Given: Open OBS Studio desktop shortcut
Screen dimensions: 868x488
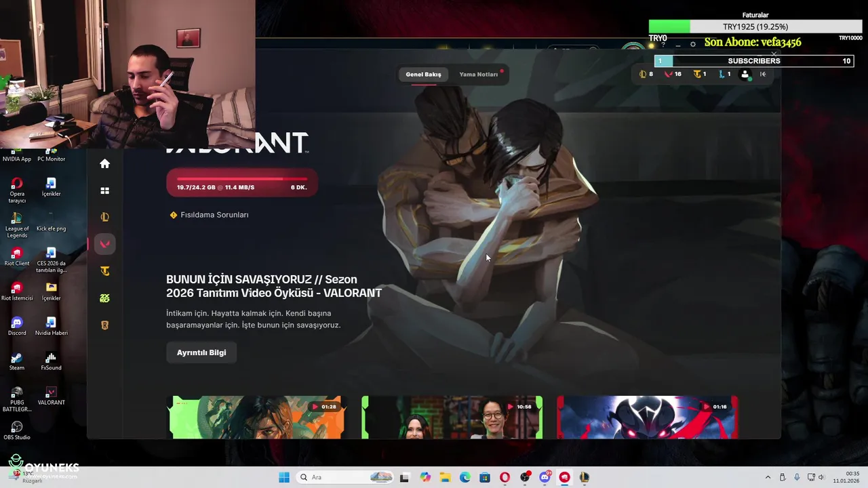Looking at the screenshot, I should (x=17, y=431).
